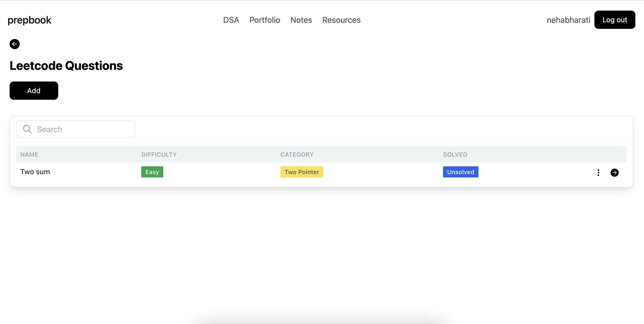Viewport: 644px width, 324px height.
Task: Click the back arrow icon
Action: pyautogui.click(x=15, y=44)
